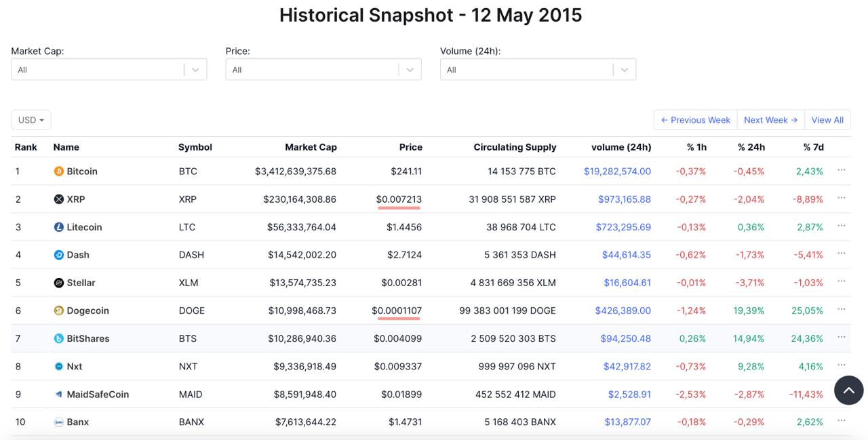Click the BitShares logo icon
This screenshot has height=440, width=868.
pos(58,338)
